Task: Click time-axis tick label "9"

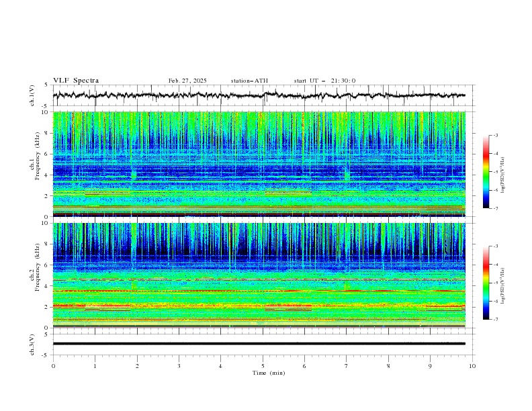Action: [430, 366]
